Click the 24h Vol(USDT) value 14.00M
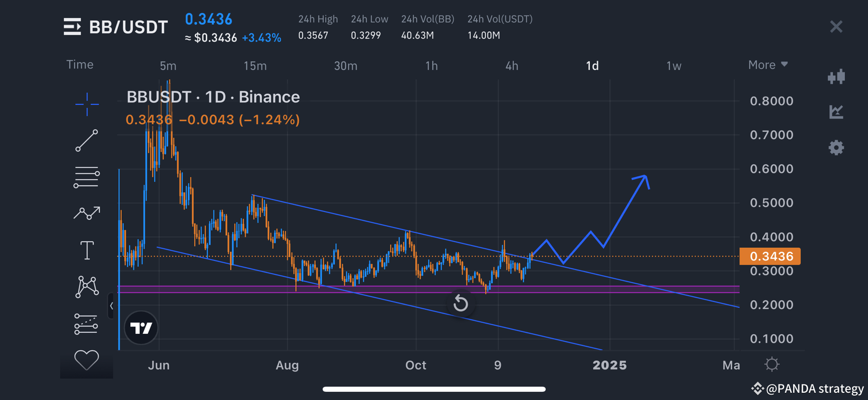The image size is (868, 400). pyautogui.click(x=484, y=35)
